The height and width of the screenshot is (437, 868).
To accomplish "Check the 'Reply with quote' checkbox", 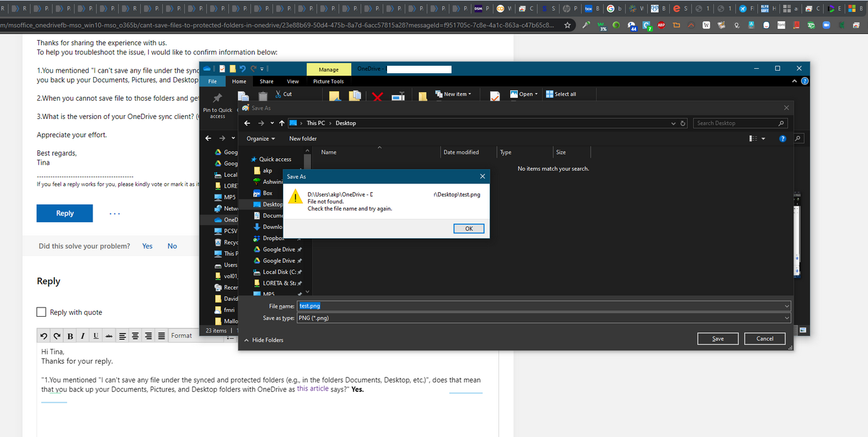I will tap(41, 312).
